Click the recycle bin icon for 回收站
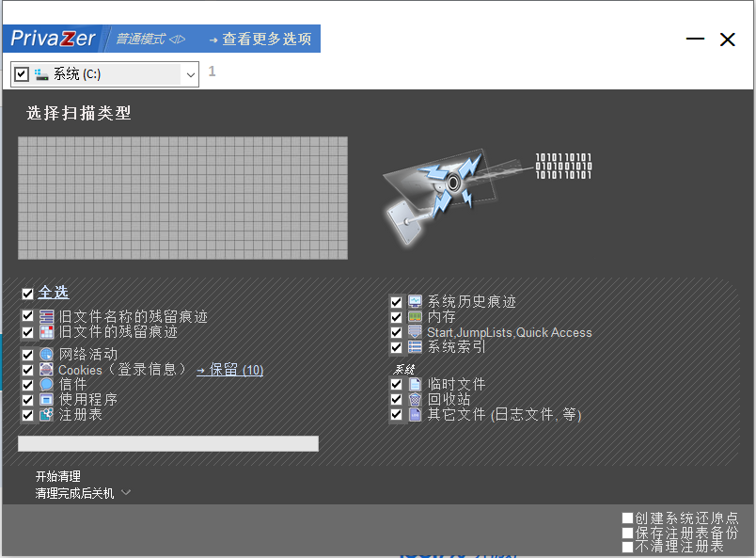 coord(415,399)
